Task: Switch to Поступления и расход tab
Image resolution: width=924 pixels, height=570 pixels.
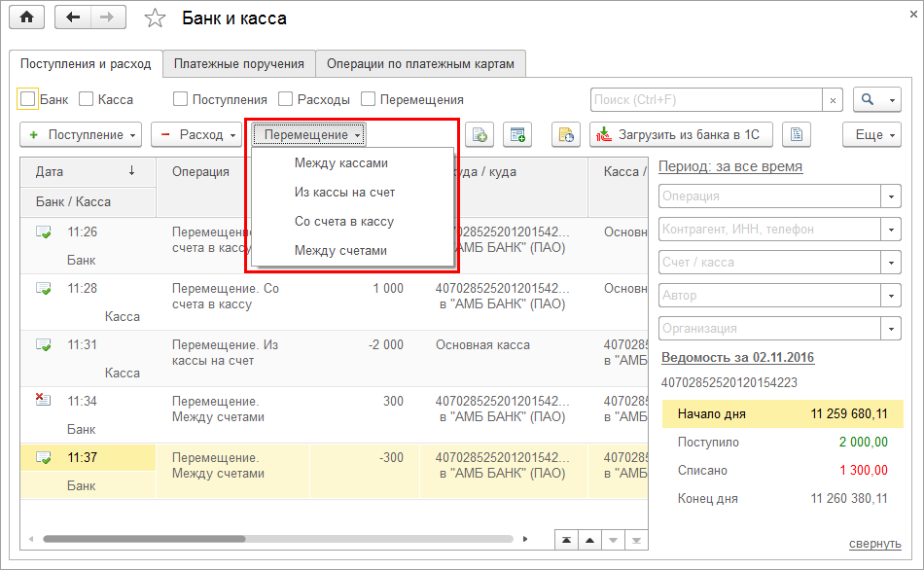Action: click(86, 63)
